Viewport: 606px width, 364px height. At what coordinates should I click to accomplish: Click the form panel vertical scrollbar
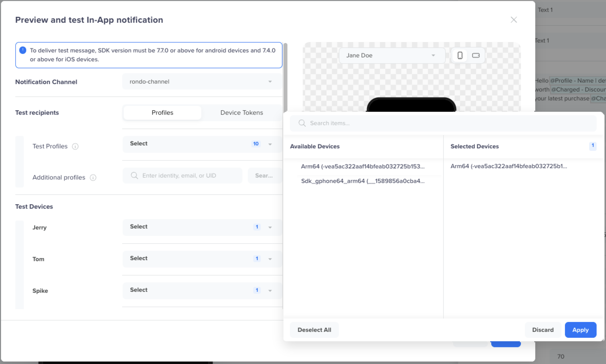click(285, 77)
